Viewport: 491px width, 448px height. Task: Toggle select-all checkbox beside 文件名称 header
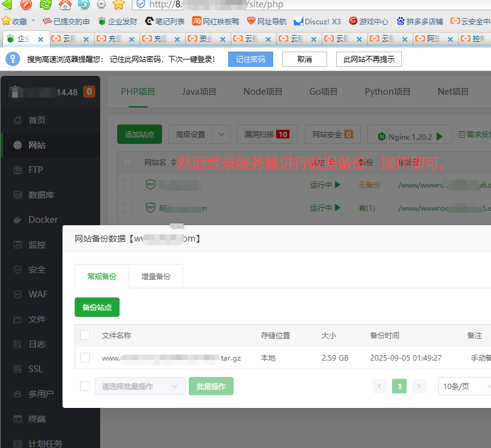click(x=85, y=335)
